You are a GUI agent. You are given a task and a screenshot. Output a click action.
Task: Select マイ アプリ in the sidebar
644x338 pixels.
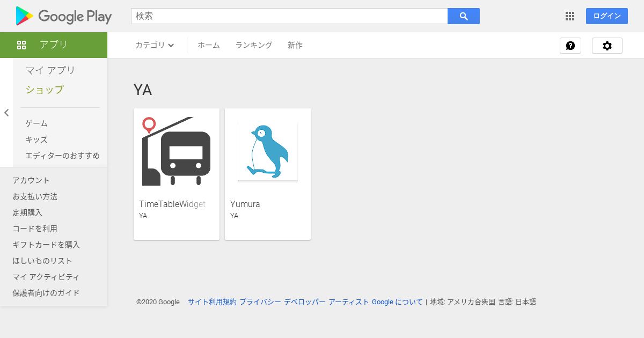[x=50, y=70]
